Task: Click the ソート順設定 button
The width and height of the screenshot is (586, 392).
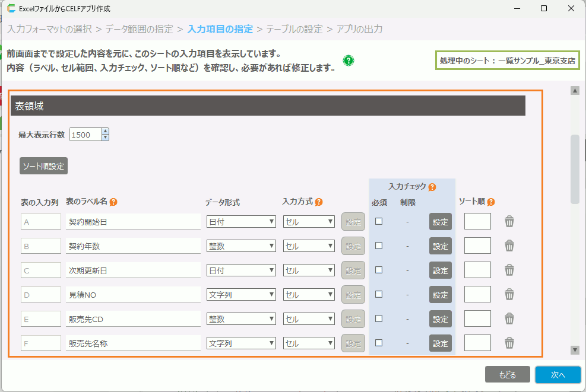Action: point(43,166)
